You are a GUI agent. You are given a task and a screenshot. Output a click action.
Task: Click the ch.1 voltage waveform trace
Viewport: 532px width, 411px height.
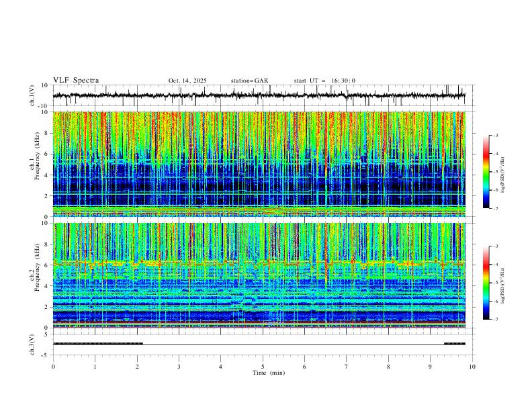coord(259,95)
